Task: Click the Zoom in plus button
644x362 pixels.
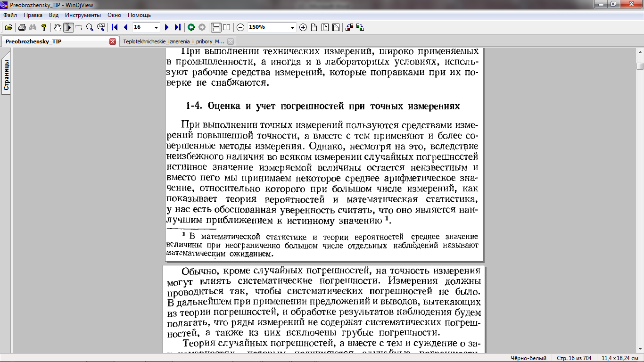Action: coord(303,27)
